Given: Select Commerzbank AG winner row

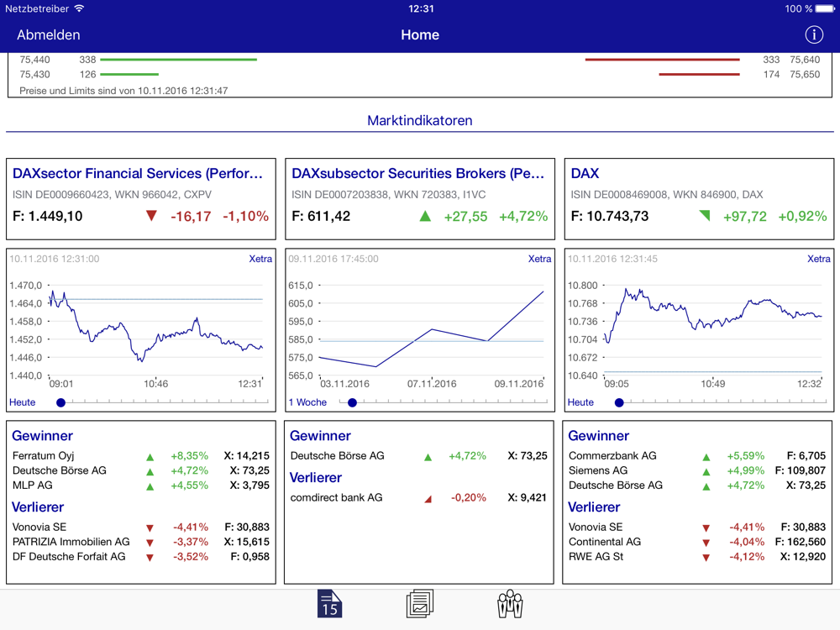Looking at the screenshot, I should click(697, 456).
